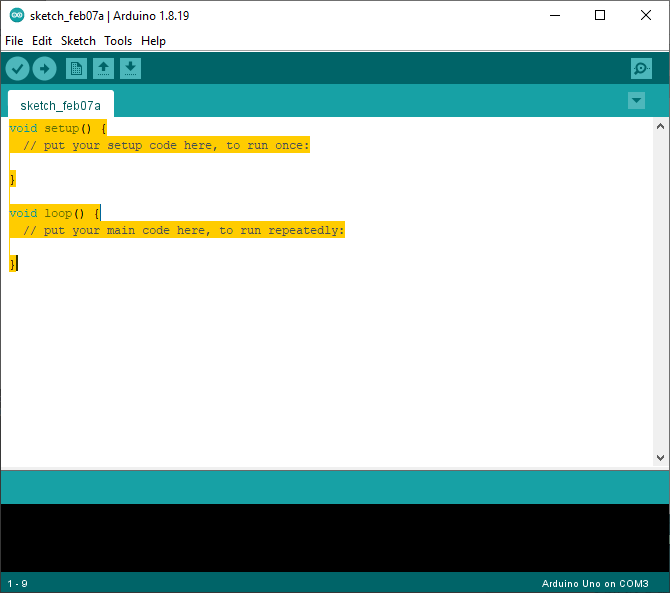Select the sketch_feb07a tab
The width and height of the screenshot is (670, 593).
(x=61, y=105)
